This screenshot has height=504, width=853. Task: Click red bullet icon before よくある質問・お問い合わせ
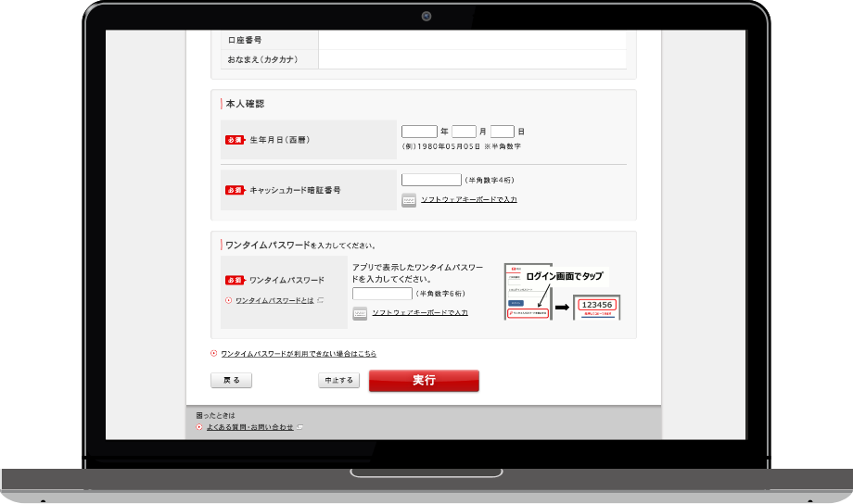click(x=199, y=427)
